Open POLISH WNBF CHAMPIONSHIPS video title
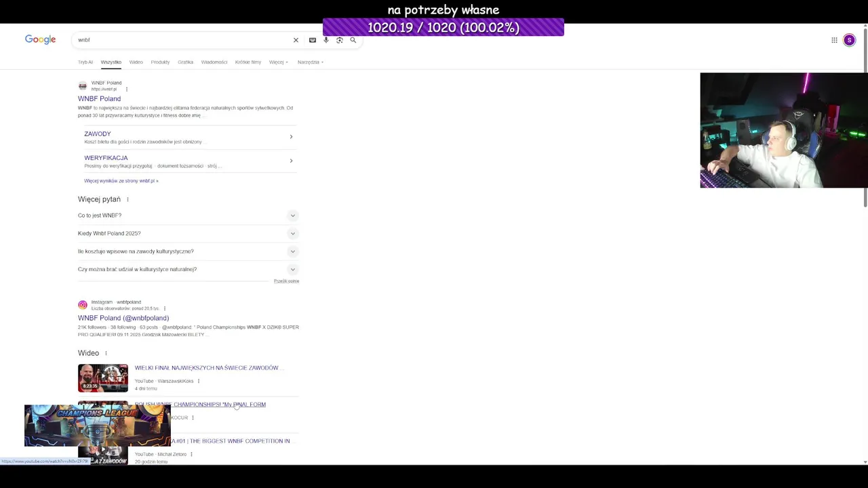Image resolution: width=868 pixels, height=488 pixels. pos(200,405)
